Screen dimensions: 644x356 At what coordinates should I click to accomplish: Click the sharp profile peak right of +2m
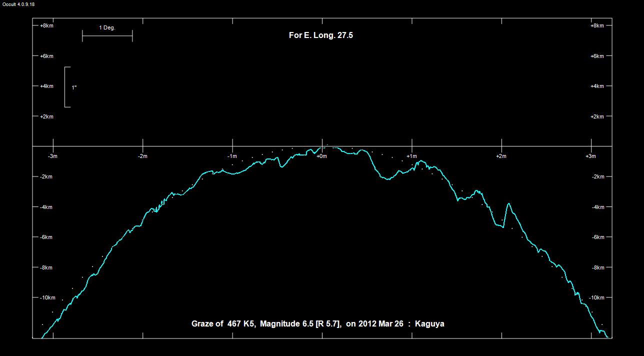[508, 204]
